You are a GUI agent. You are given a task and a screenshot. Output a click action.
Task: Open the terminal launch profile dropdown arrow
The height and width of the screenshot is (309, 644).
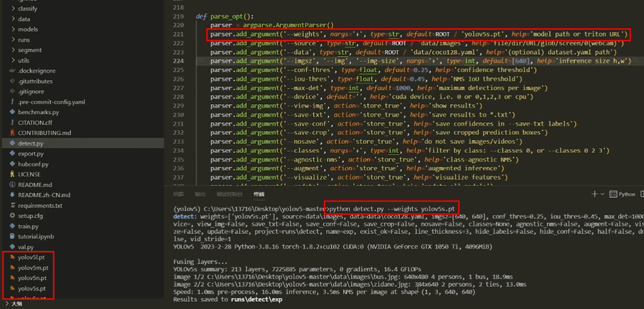coord(602,194)
